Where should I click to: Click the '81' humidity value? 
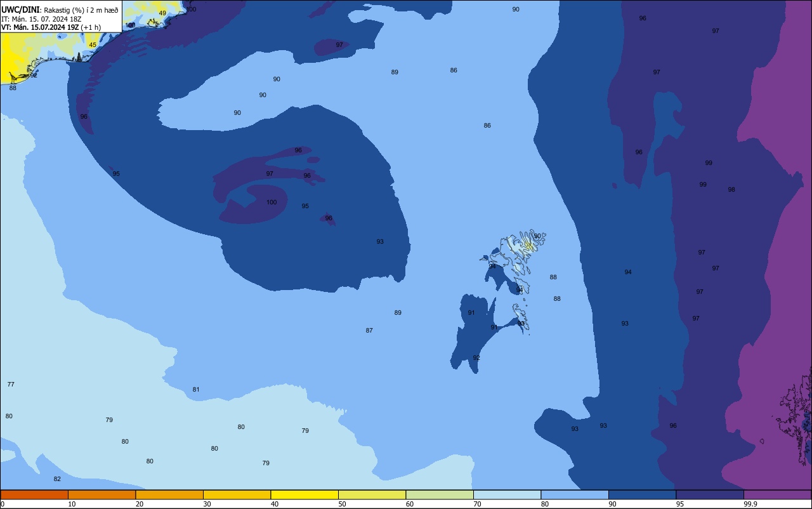pos(196,390)
